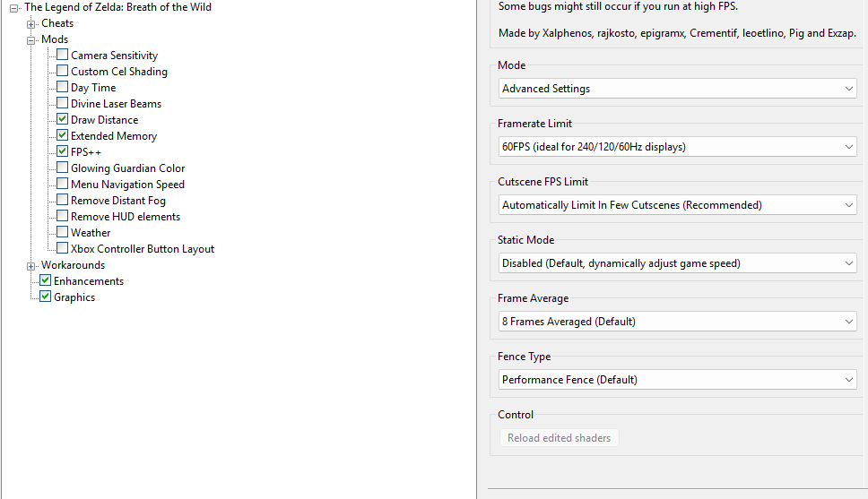Open the Static Mode dropdown

pyautogui.click(x=678, y=263)
